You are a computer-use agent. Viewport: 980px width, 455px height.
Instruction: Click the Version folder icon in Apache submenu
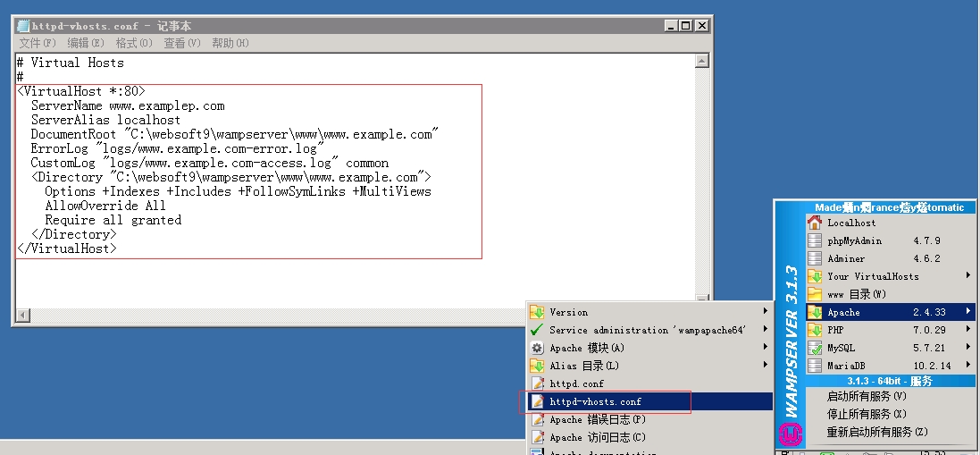537,312
